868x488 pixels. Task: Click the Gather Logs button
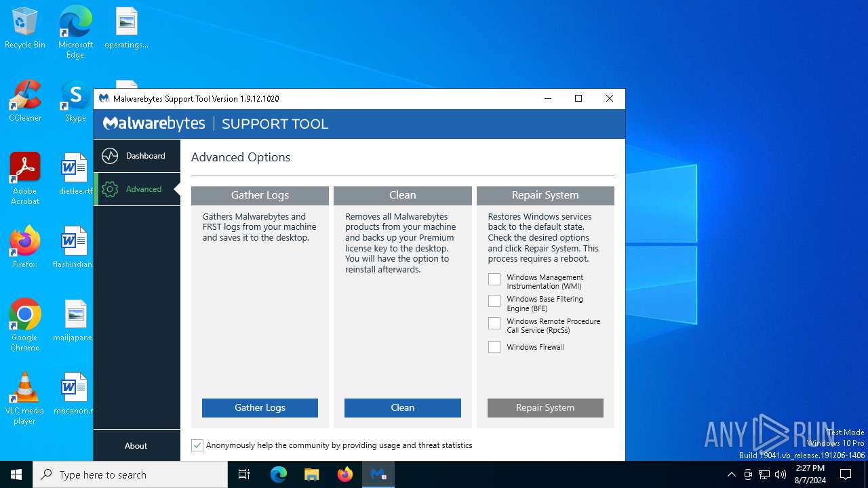click(x=260, y=408)
